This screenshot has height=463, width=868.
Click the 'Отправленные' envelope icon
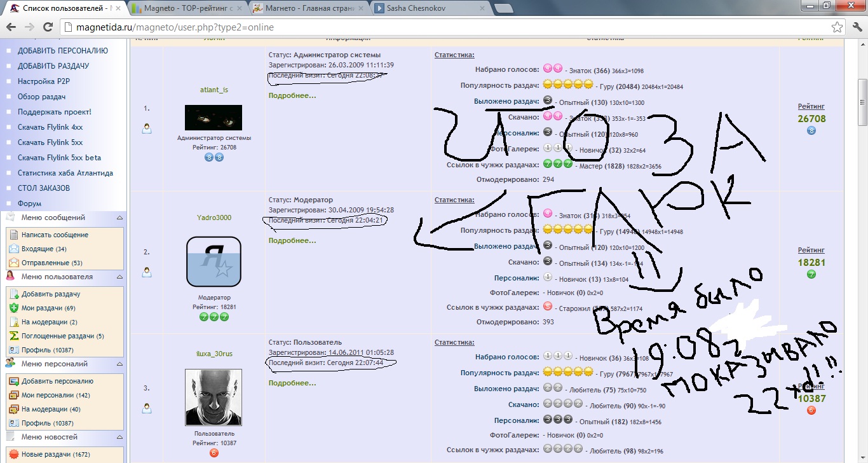click(x=14, y=263)
